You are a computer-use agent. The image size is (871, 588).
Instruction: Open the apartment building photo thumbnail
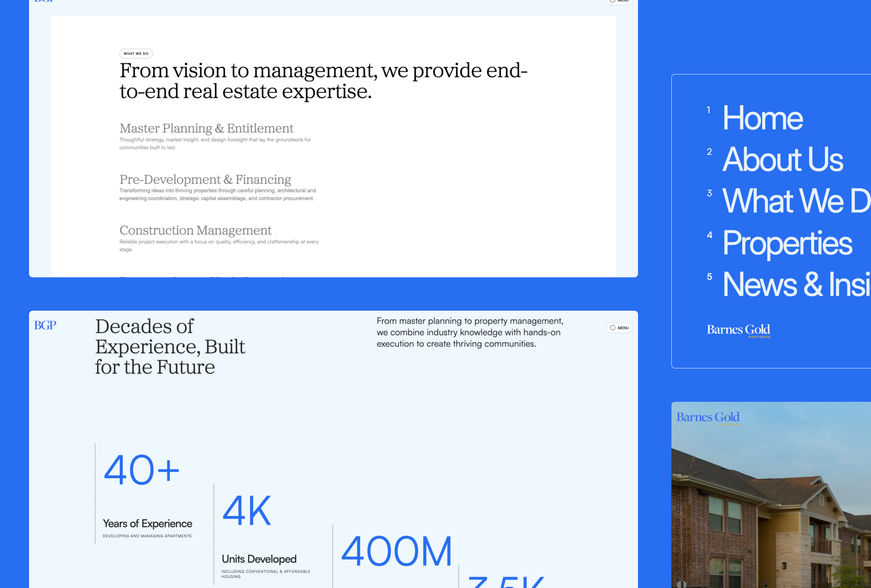771,495
